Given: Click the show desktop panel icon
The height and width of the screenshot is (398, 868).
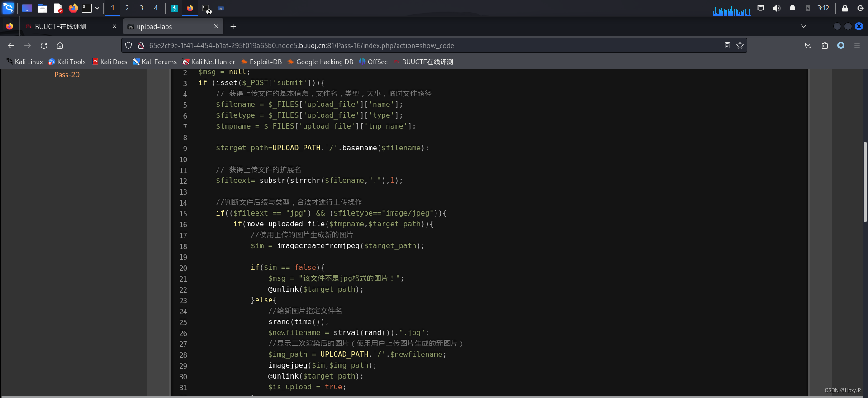Looking at the screenshot, I should pos(27,8).
